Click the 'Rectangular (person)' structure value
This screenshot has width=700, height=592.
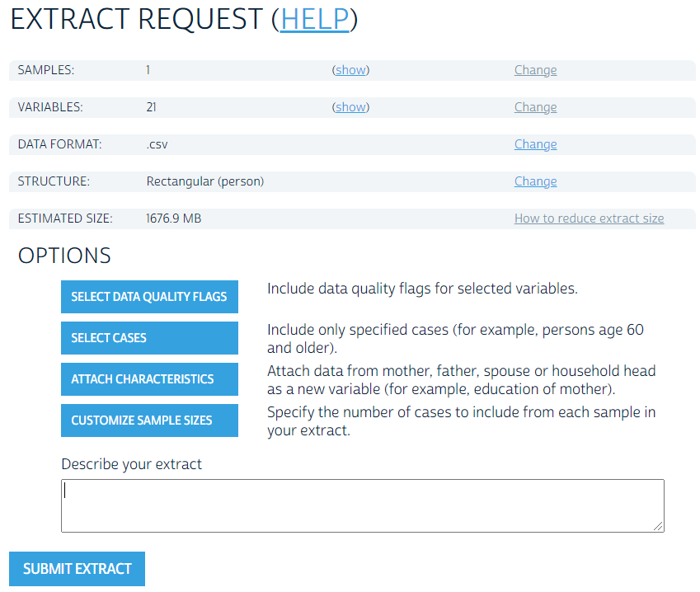(205, 181)
